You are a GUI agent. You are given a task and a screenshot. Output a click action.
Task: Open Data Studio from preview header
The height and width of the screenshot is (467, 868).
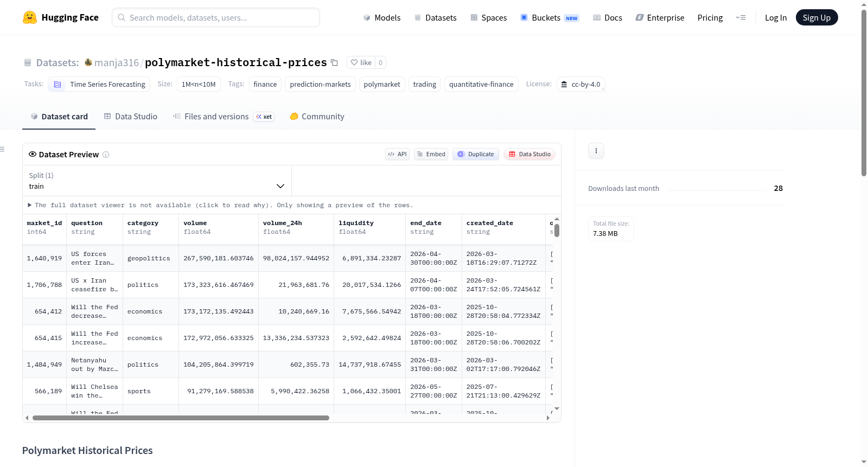pos(529,154)
